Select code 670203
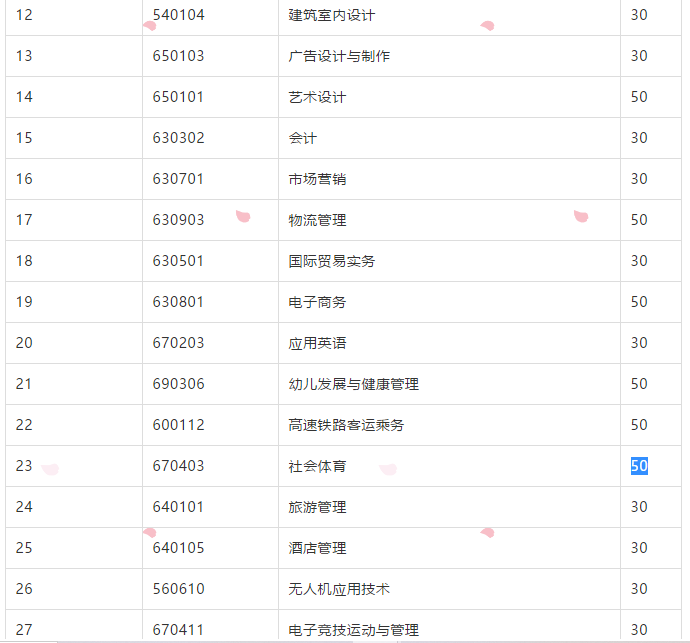690x643 pixels. pyautogui.click(x=178, y=343)
